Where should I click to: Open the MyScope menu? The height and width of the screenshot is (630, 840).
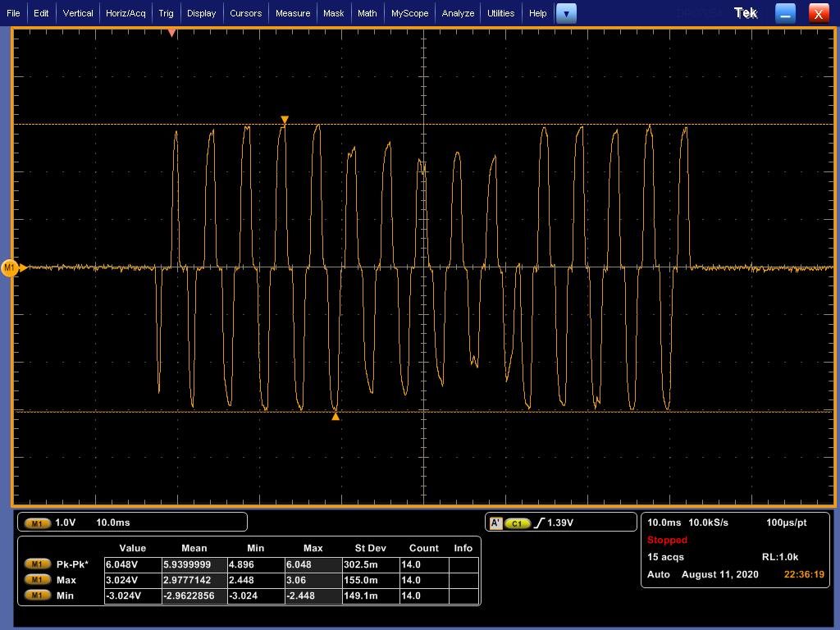point(409,13)
